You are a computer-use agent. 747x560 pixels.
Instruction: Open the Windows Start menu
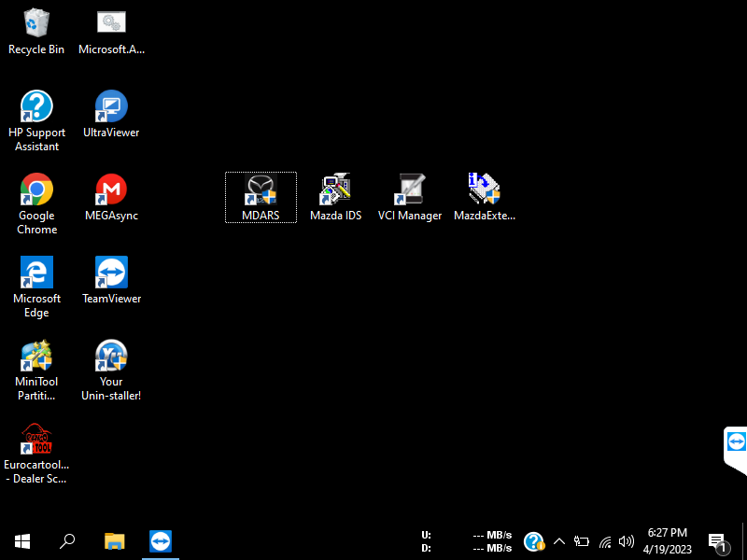pyautogui.click(x=22, y=541)
